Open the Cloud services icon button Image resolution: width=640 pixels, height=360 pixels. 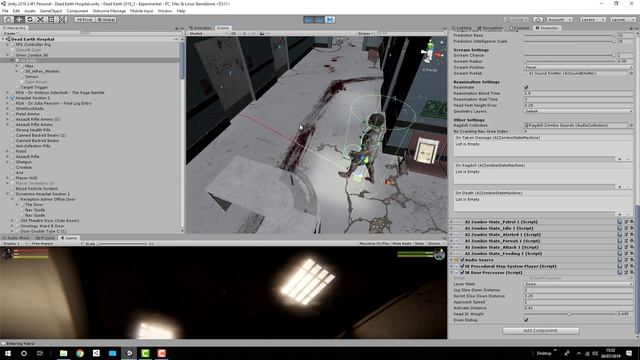pos(538,20)
